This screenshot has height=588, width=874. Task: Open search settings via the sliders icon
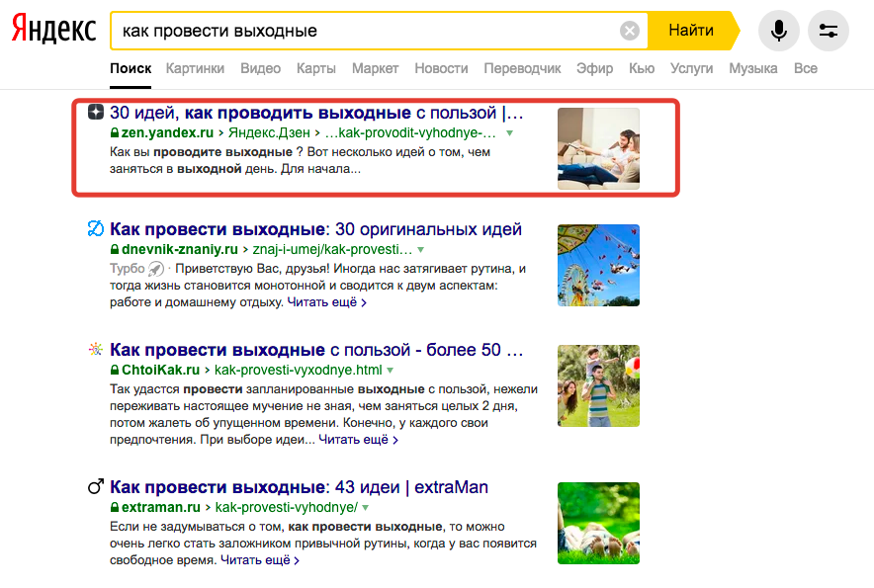coord(828,30)
